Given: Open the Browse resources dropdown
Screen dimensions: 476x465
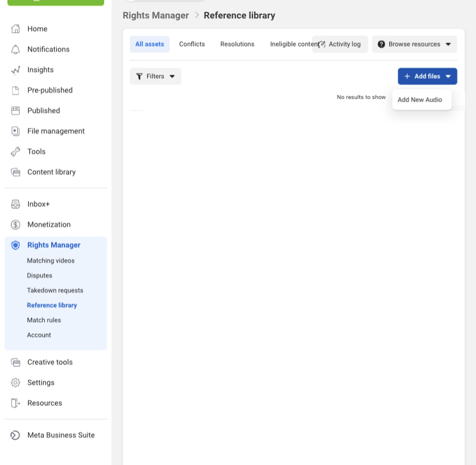Looking at the screenshot, I should pyautogui.click(x=414, y=44).
